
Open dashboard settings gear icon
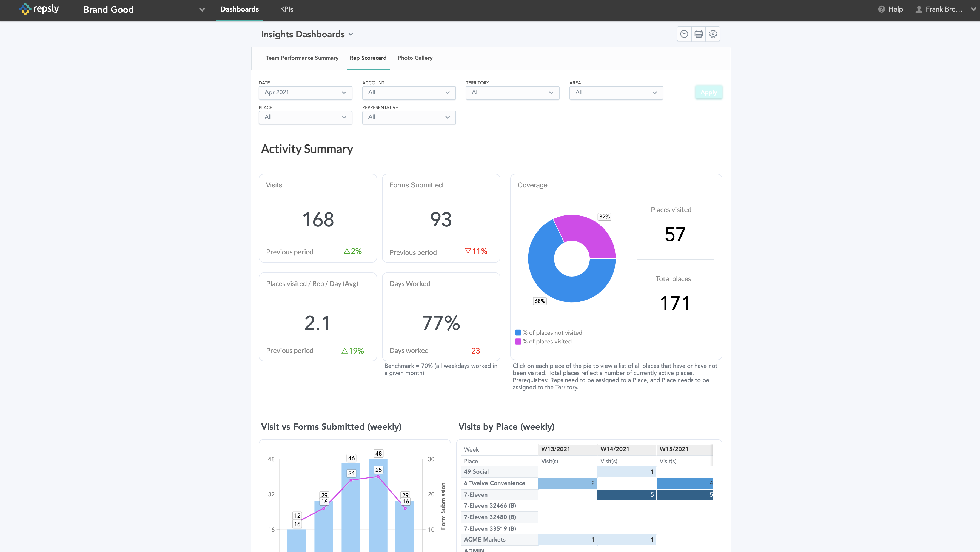pos(713,34)
